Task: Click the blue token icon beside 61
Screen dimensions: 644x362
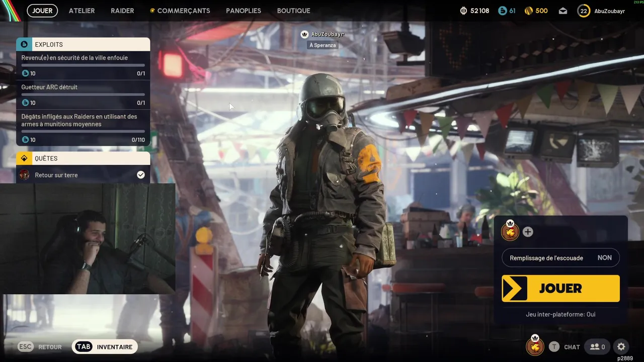Action: [502, 11]
